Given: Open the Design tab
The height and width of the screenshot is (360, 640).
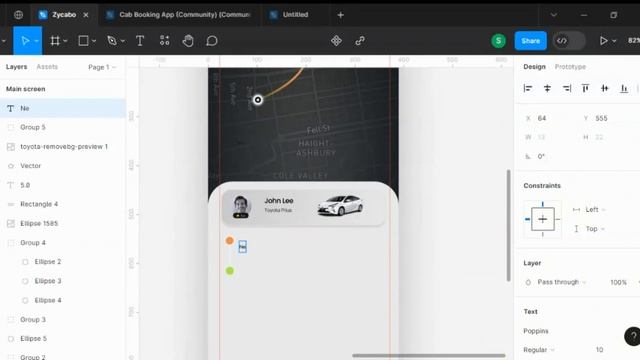Looking at the screenshot, I should pyautogui.click(x=534, y=67).
